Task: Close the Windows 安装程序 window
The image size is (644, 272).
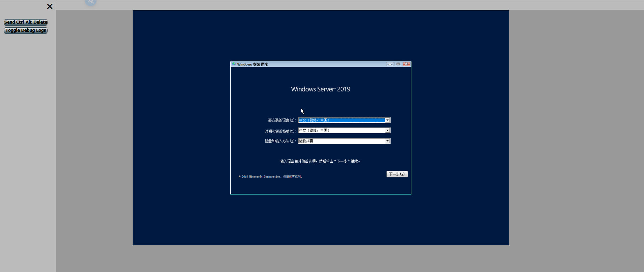Action: 406,64
